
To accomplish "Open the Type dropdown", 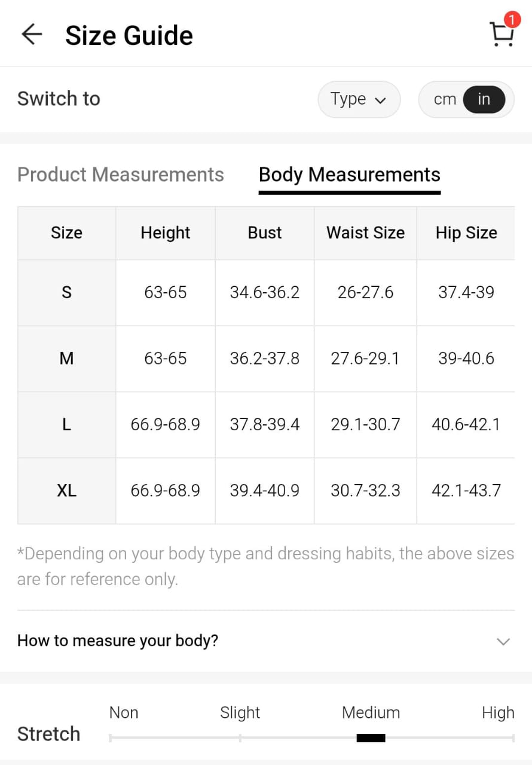I will 358,99.
